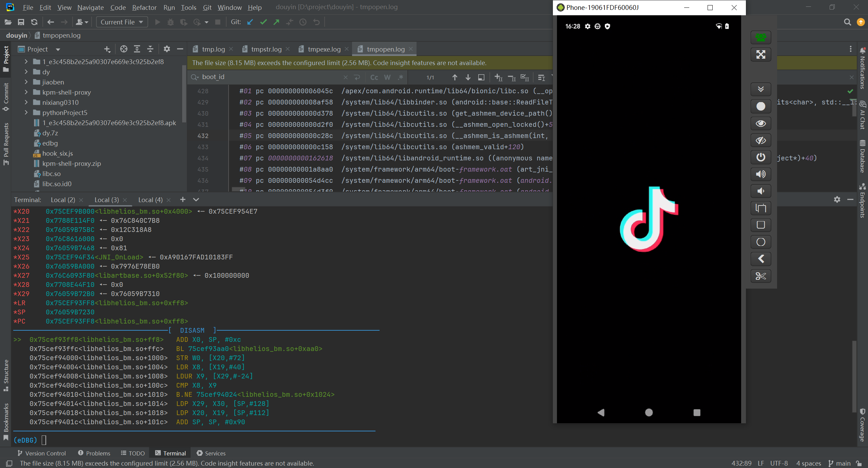Viewport: 868px width, 468px height.
Task: Click the Git update project arrow icon
Action: pyautogui.click(x=250, y=22)
